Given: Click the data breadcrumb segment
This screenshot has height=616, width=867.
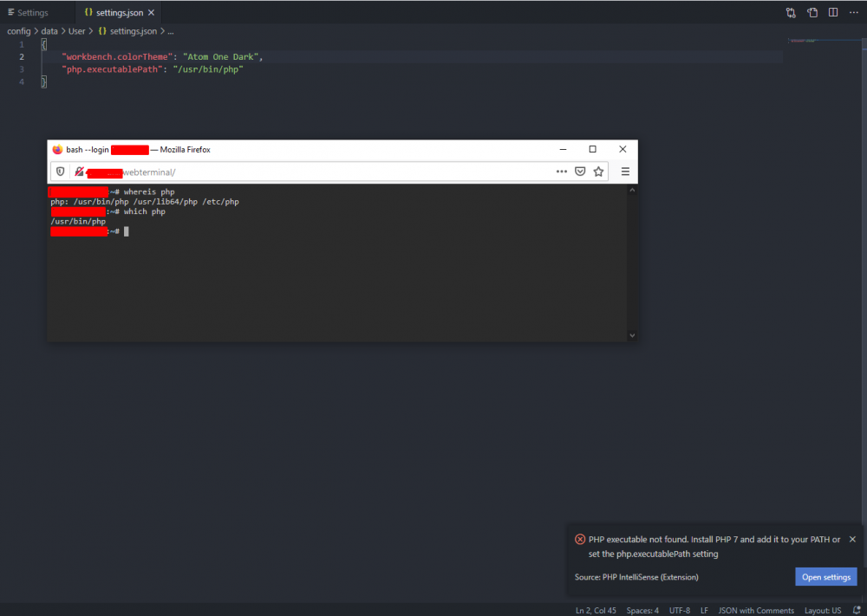Looking at the screenshot, I should (49, 31).
